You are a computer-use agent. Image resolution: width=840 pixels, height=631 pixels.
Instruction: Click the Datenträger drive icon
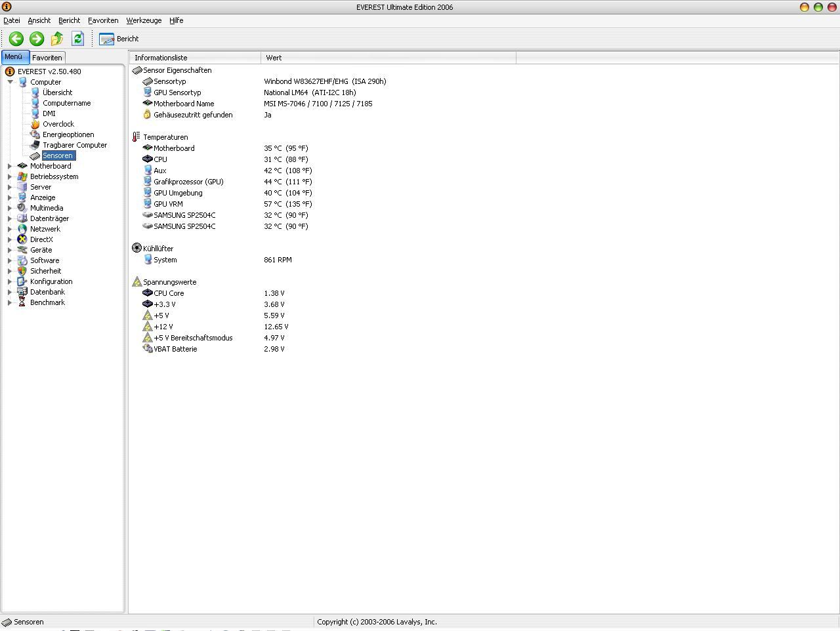click(22, 218)
